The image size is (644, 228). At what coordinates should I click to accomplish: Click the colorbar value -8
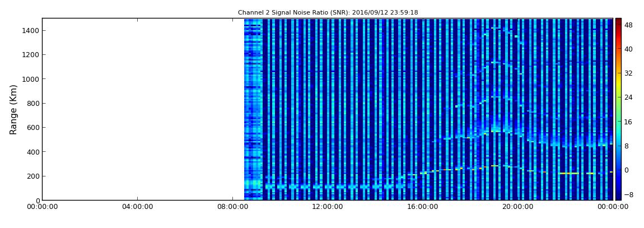point(628,194)
